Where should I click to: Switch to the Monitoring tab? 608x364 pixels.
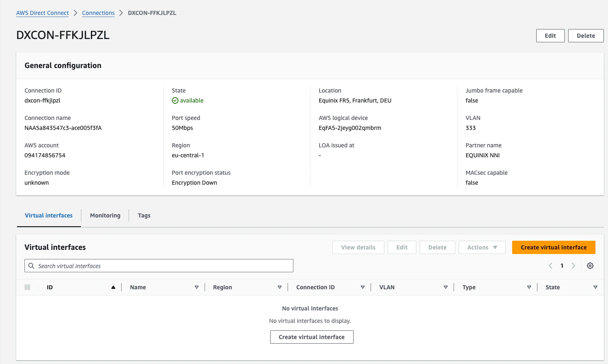click(105, 215)
